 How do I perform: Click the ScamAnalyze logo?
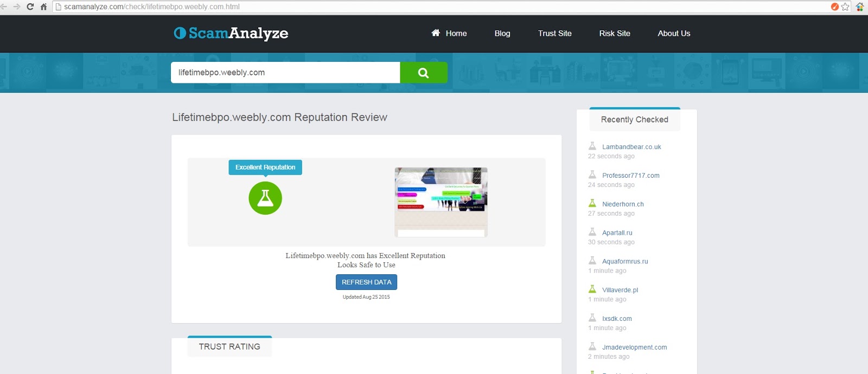231,33
